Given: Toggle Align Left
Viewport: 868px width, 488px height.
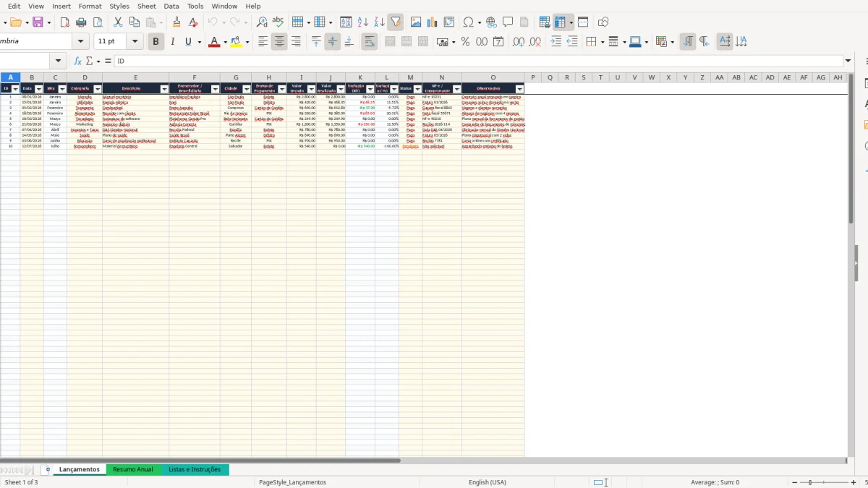Looking at the screenshot, I should pyautogui.click(x=263, y=42).
